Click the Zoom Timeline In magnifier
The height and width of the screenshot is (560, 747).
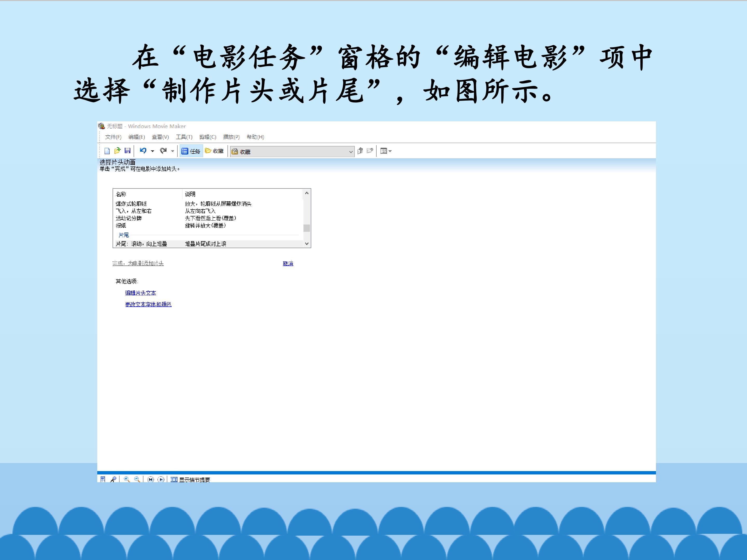click(127, 479)
